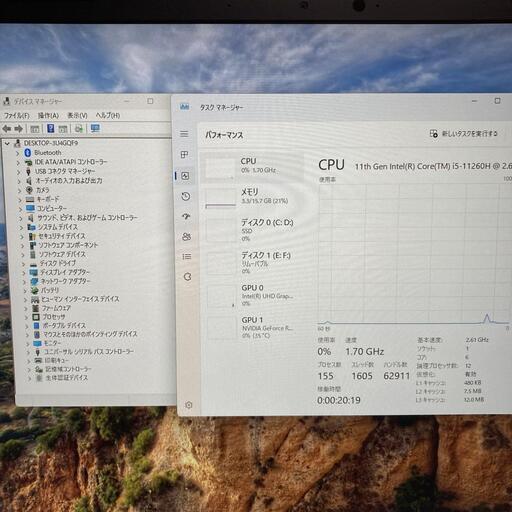Click process count value 155
Viewport: 512px width, 512px height.
(326, 376)
